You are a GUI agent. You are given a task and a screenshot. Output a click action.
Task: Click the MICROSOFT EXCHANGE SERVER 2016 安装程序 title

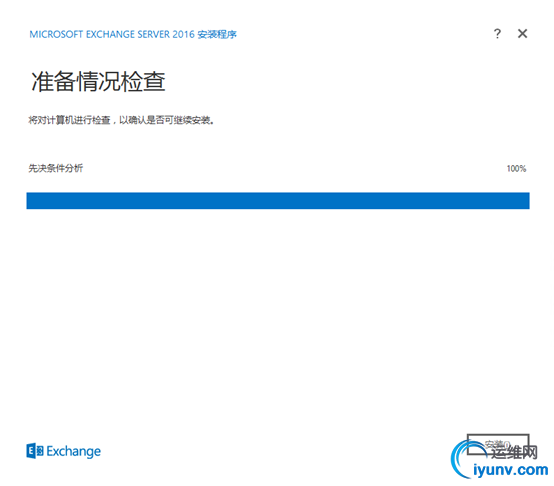pyautogui.click(x=133, y=34)
